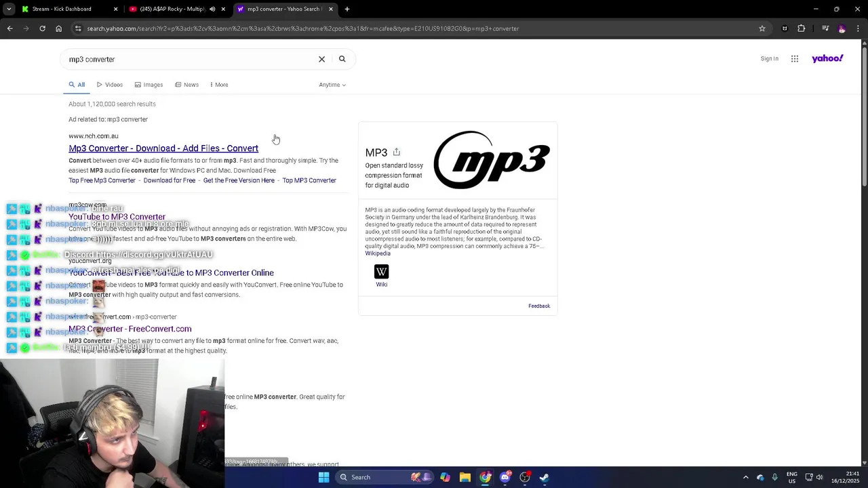This screenshot has width=868, height=488.
Task: Switch to Images results
Action: point(149,85)
